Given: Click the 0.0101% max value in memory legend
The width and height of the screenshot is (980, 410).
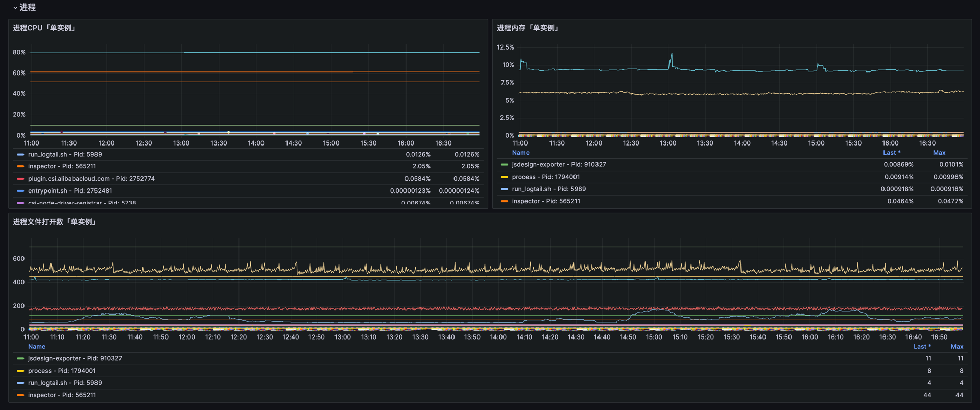Looking at the screenshot, I should (951, 164).
